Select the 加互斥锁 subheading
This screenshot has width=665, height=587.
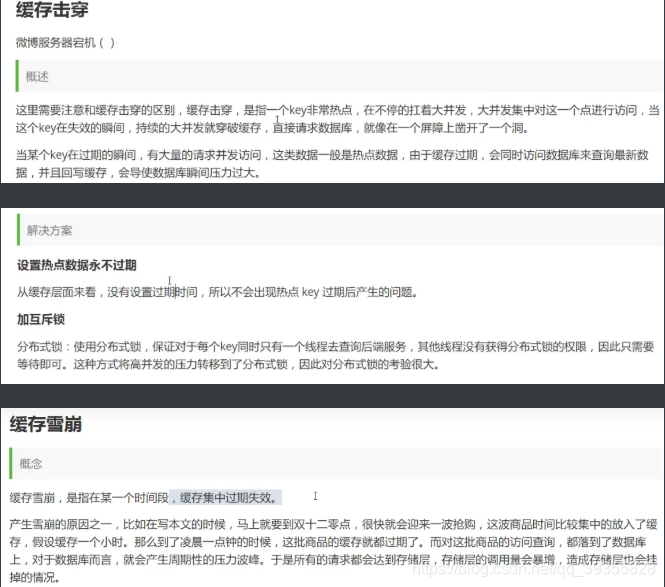pos(41,319)
